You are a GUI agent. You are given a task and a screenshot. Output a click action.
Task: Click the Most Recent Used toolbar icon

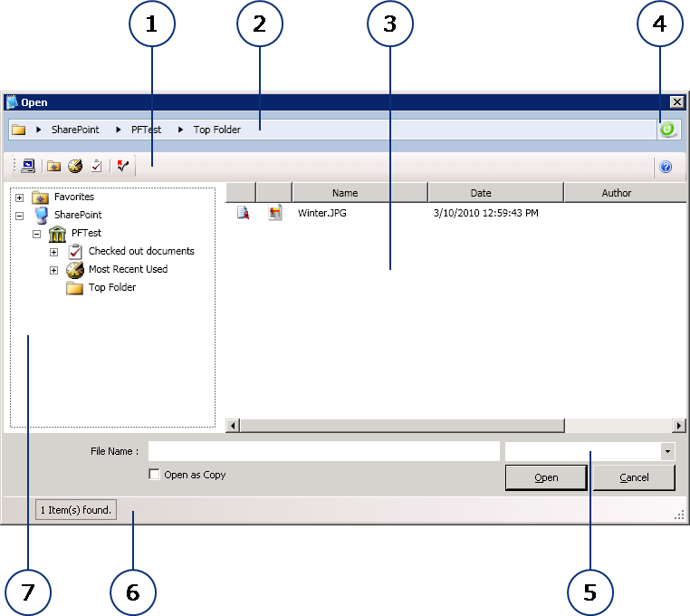point(75,166)
